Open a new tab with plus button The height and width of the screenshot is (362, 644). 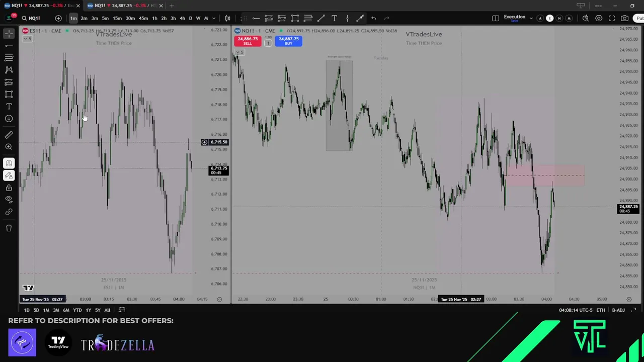point(172,6)
